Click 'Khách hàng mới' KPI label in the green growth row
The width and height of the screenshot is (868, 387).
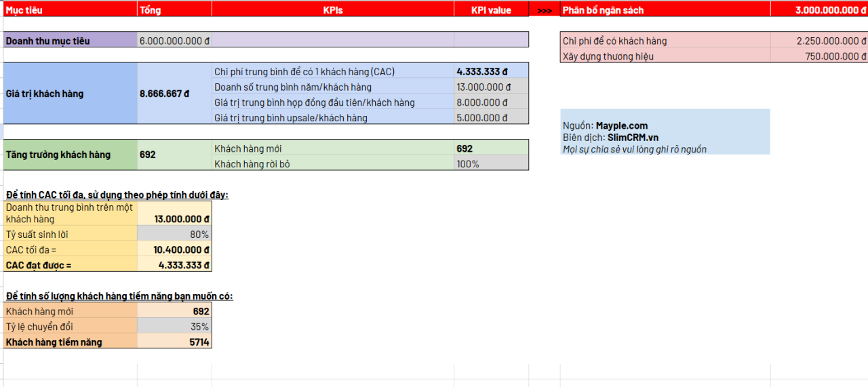click(x=333, y=148)
